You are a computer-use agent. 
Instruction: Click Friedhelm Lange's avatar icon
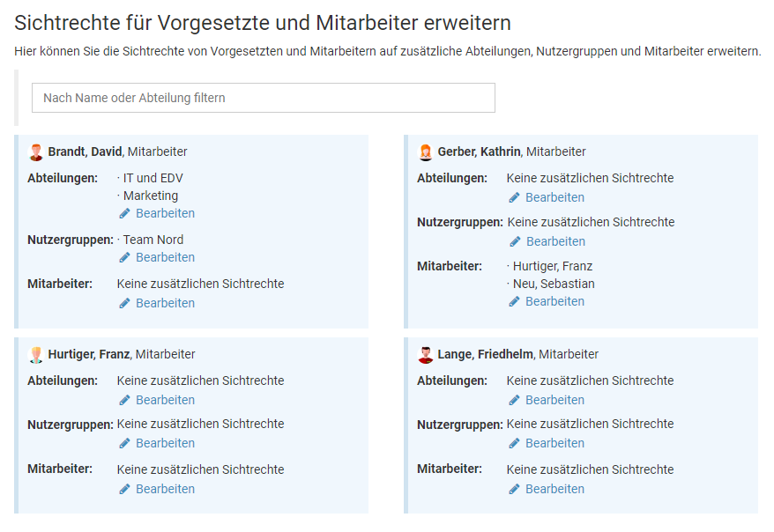click(426, 355)
